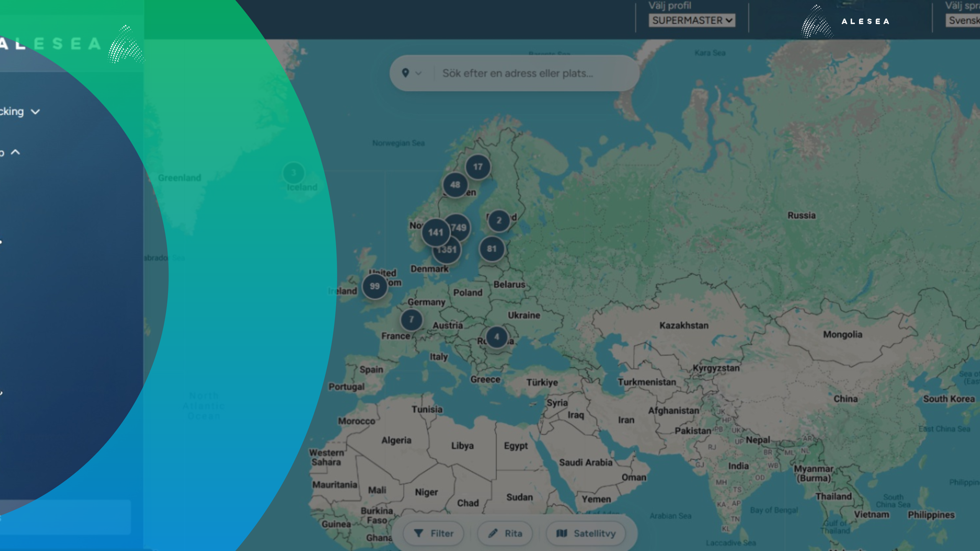Open the cluster marker 3 over Iceland
The image size is (980, 551).
[x=294, y=173]
